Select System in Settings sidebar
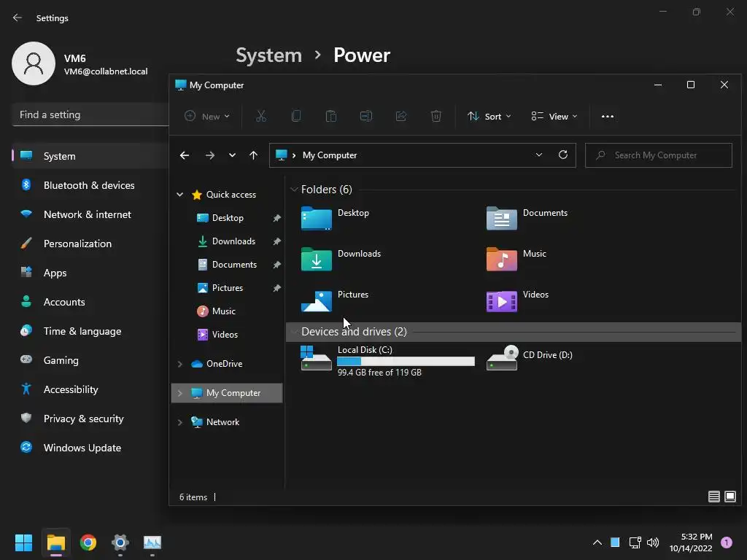The image size is (747, 560). (90, 156)
